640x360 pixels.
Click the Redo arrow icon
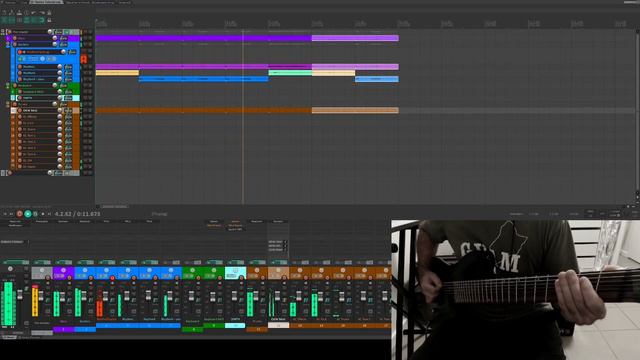coord(42,13)
